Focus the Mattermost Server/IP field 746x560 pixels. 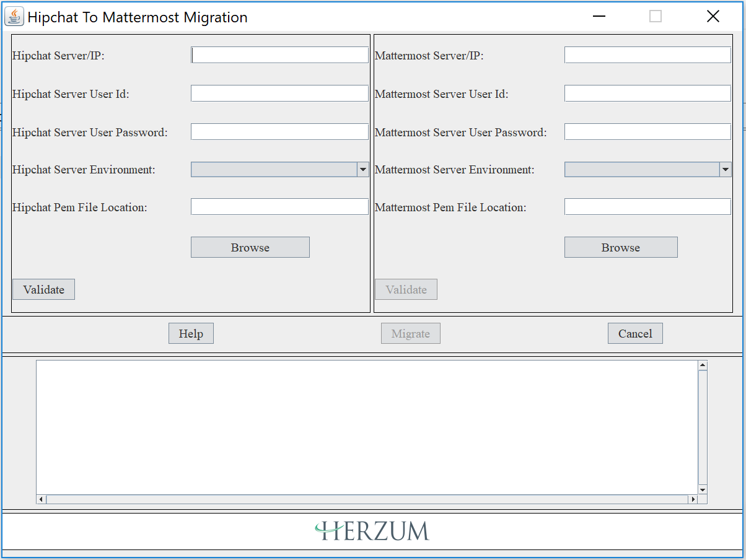click(647, 55)
